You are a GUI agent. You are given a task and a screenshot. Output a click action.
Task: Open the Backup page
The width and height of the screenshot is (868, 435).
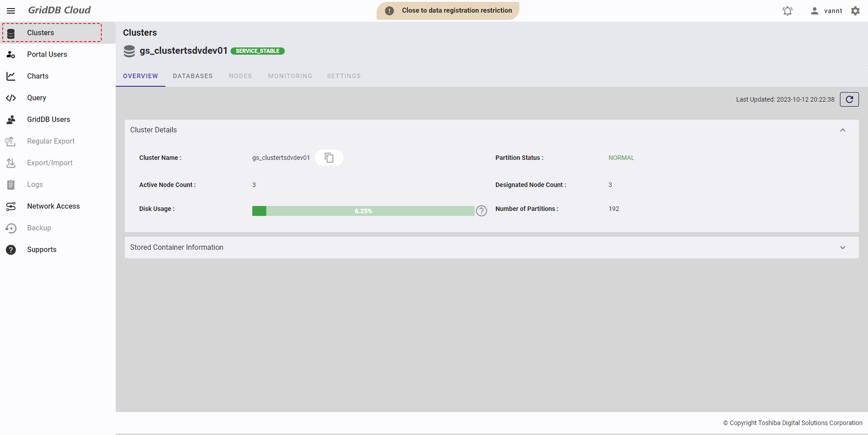click(58, 228)
